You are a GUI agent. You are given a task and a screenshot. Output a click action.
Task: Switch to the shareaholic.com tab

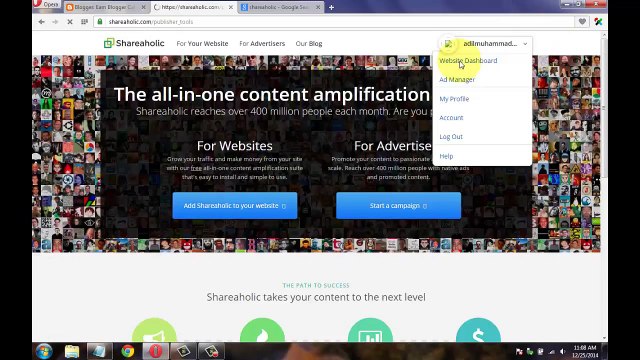pyautogui.click(x=194, y=7)
